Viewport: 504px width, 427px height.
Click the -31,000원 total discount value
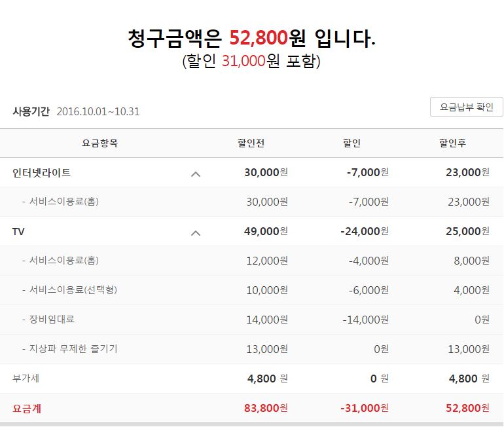point(365,408)
